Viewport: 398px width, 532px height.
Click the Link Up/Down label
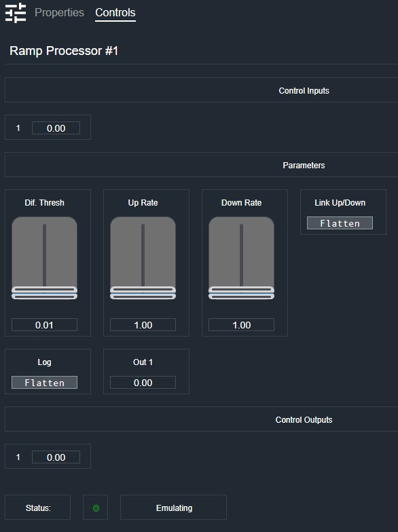340,202
